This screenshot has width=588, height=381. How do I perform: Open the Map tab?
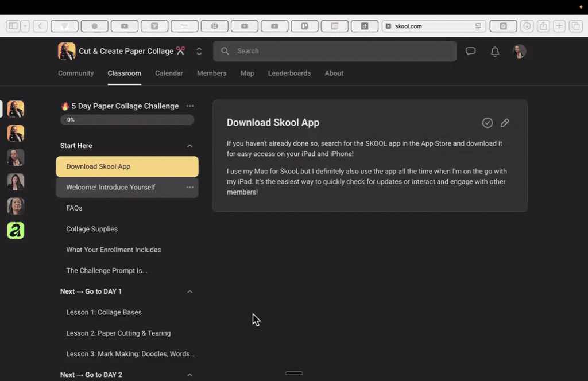247,73
